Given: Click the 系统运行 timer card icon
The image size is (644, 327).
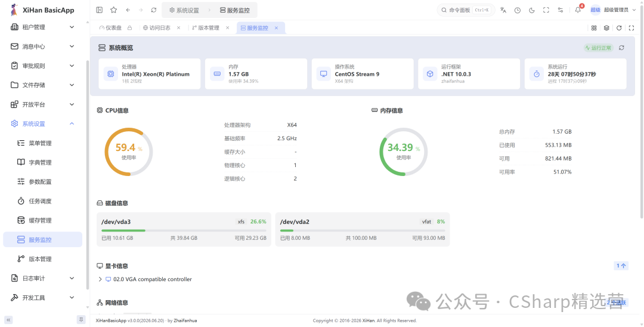Looking at the screenshot, I should click(537, 74).
